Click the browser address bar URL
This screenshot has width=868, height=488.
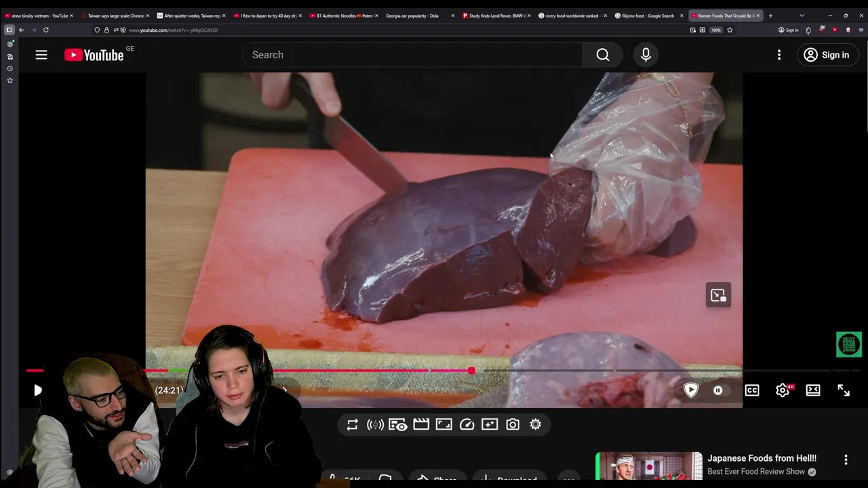(x=173, y=30)
